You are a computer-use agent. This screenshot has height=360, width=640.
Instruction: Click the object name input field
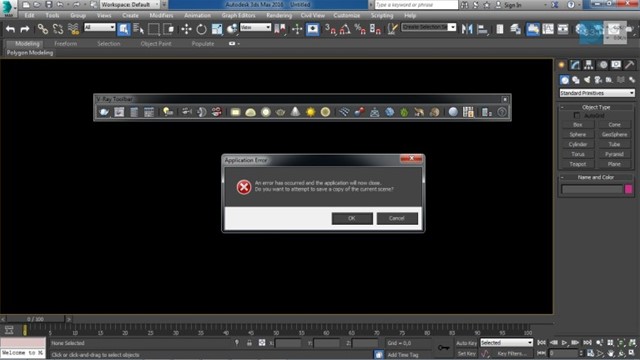(592, 189)
